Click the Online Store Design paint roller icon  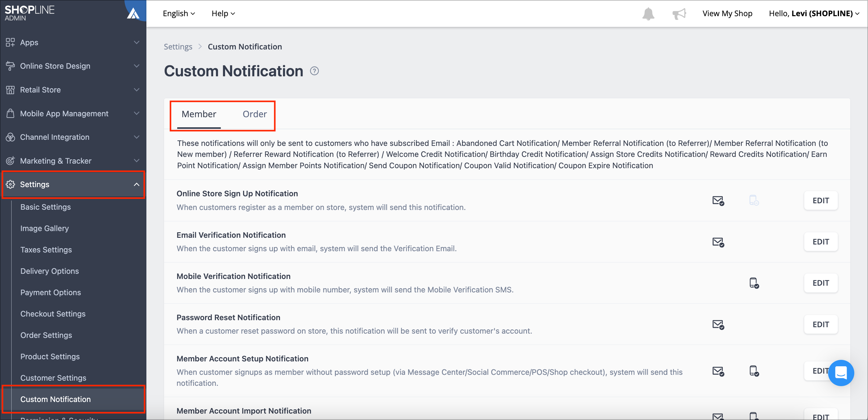pyautogui.click(x=10, y=66)
